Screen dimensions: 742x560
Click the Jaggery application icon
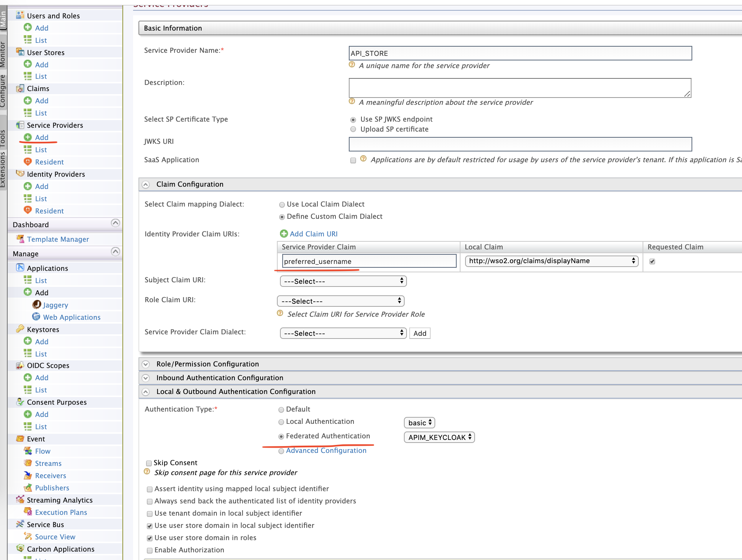pyautogui.click(x=37, y=304)
